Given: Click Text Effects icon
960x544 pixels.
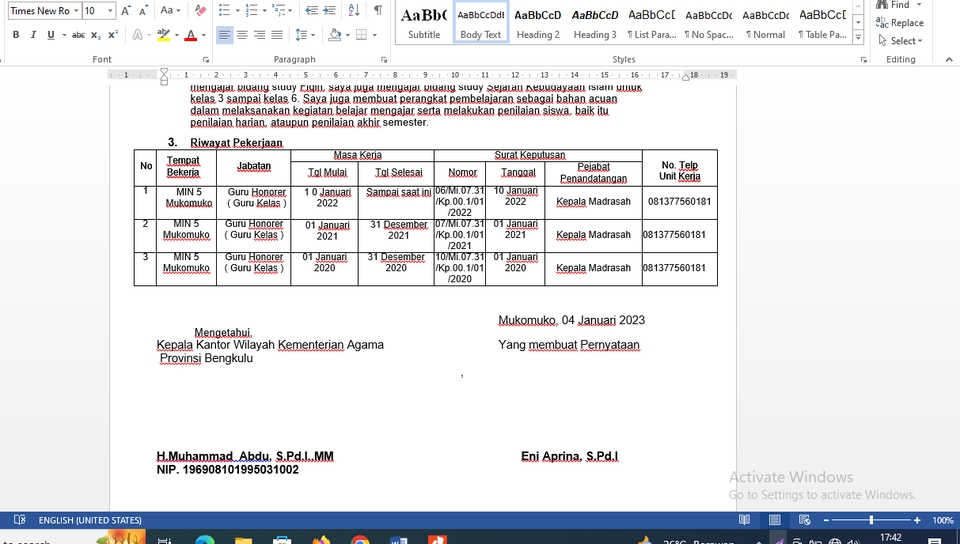Looking at the screenshot, I should [138, 35].
